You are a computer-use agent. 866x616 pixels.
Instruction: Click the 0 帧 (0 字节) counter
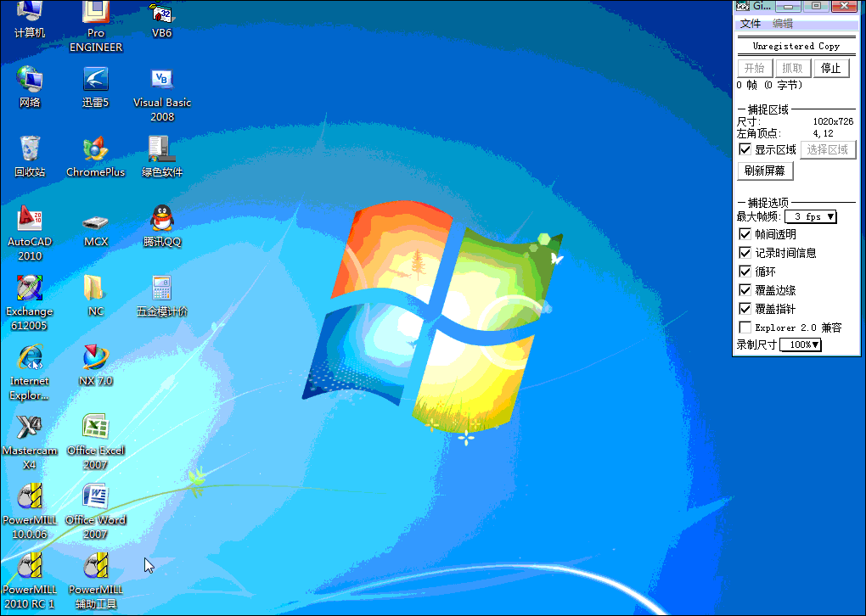tap(769, 85)
